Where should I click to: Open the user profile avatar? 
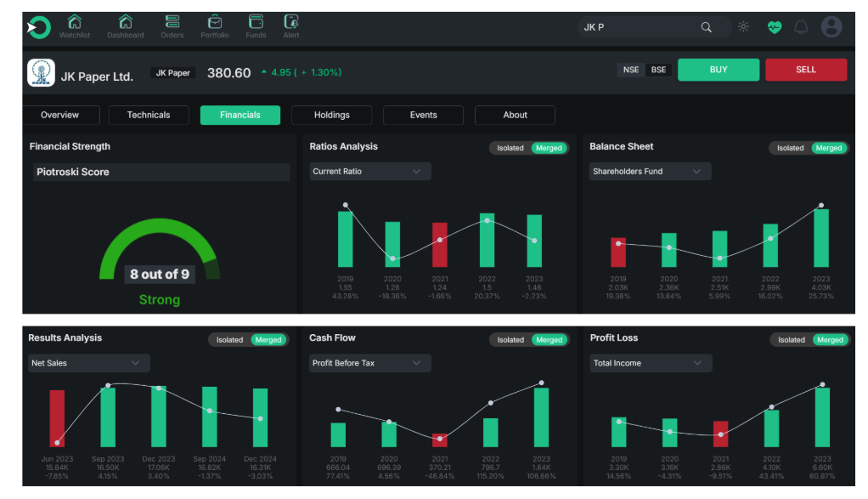tap(831, 26)
